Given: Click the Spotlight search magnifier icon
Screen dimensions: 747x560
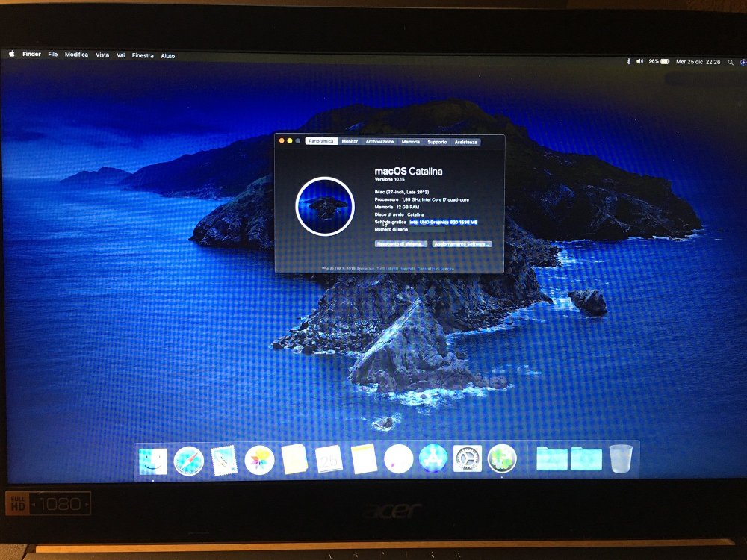Looking at the screenshot, I should coord(731,63).
